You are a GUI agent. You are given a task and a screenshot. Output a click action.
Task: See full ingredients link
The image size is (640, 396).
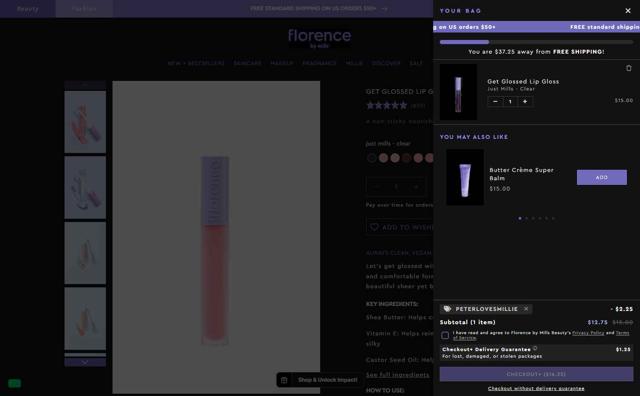pos(397,375)
